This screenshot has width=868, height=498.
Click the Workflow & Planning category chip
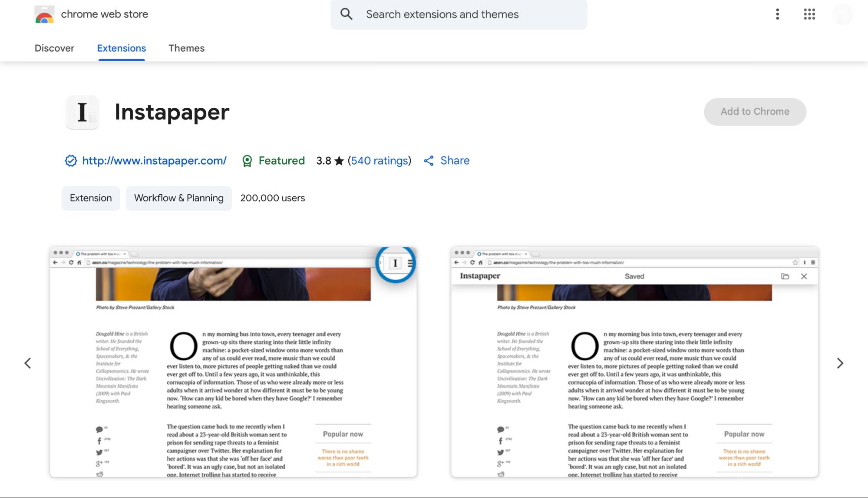pyautogui.click(x=179, y=198)
